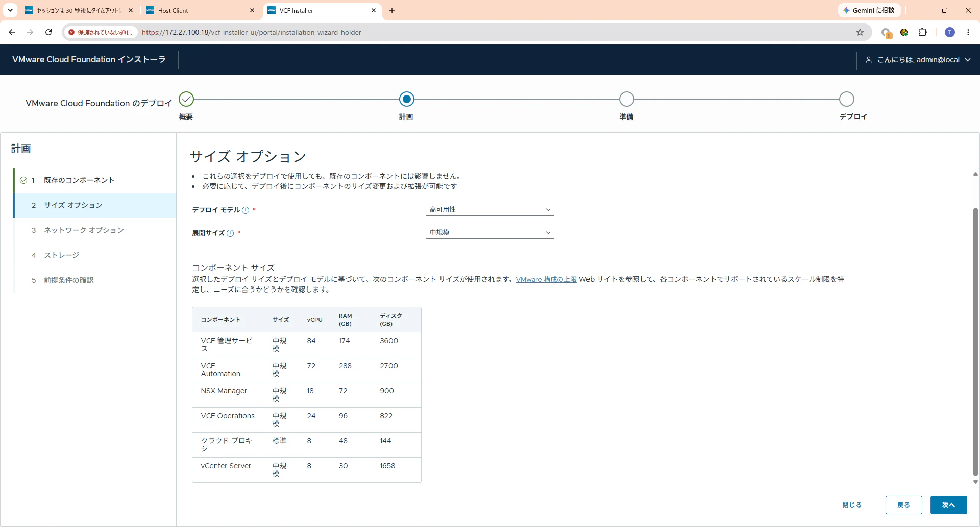Close the Host Client tab
Screen dimensions: 980x527
click(252, 10)
